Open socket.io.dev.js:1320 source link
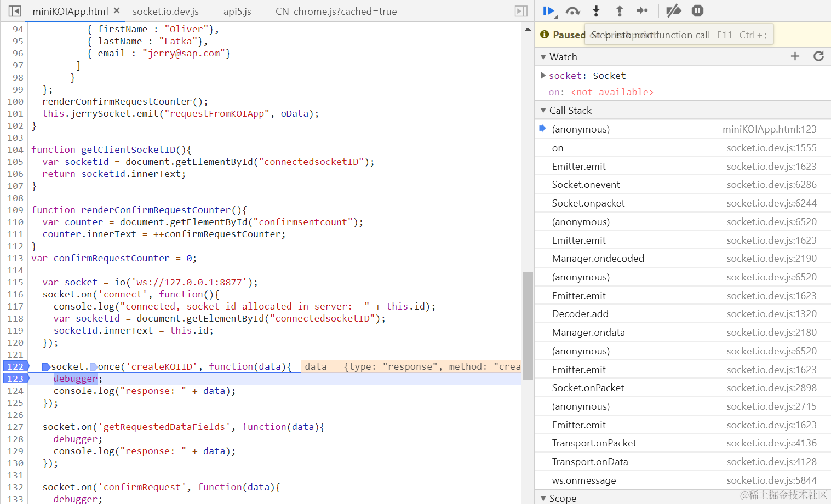The image size is (831, 504). coord(771,314)
